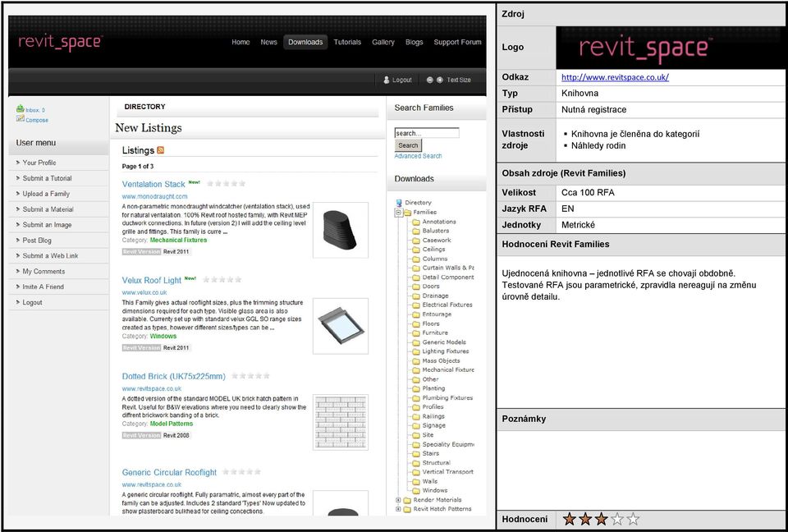The width and height of the screenshot is (788, 532).
Task: Click the Model Patterns category link
Action: [172, 424]
